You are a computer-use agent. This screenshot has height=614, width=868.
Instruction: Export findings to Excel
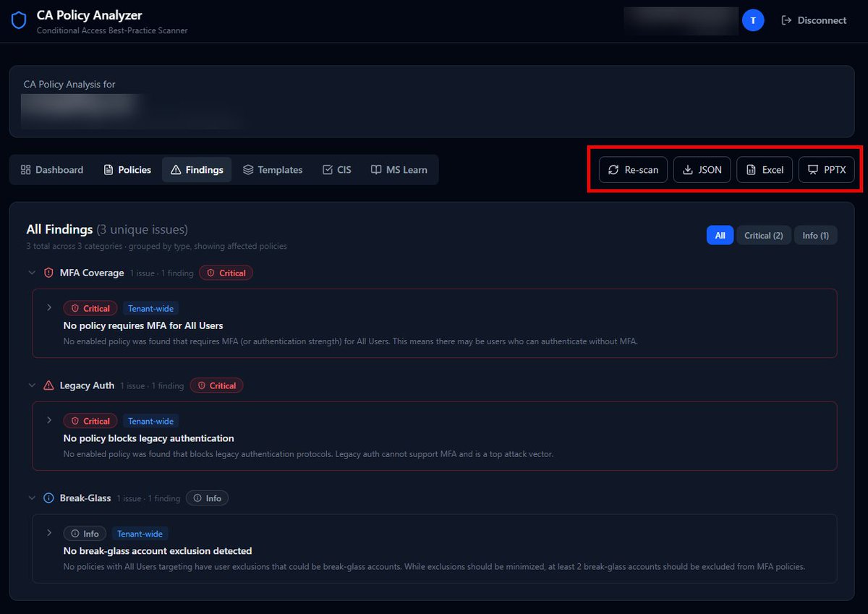click(x=765, y=170)
